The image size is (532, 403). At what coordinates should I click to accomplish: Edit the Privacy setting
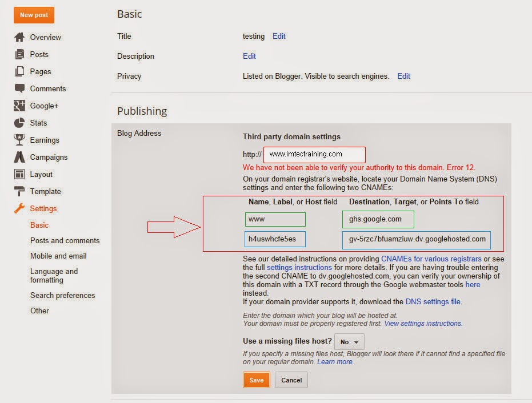point(403,76)
